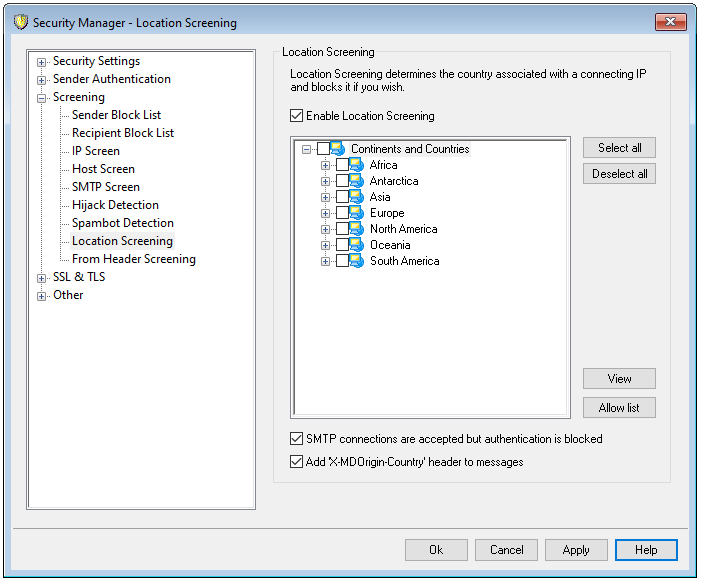Select From Header Screening in sidebar
This screenshot has width=701, height=580.
[133, 259]
